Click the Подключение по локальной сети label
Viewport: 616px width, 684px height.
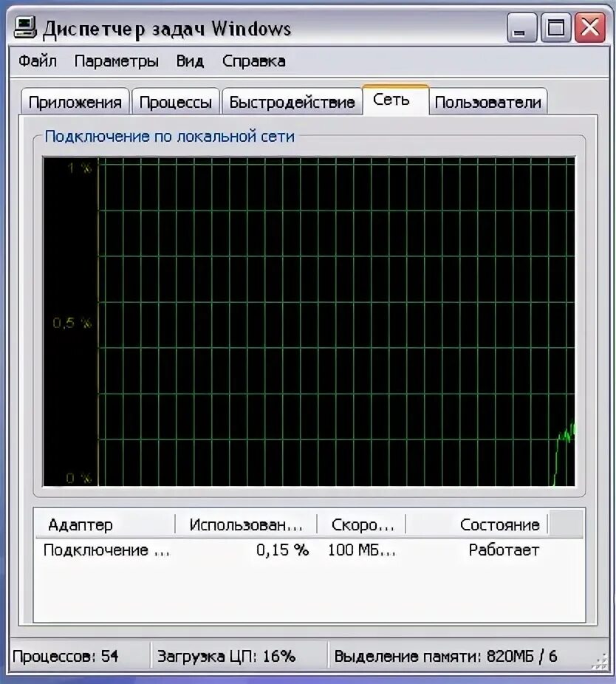pos(170,136)
